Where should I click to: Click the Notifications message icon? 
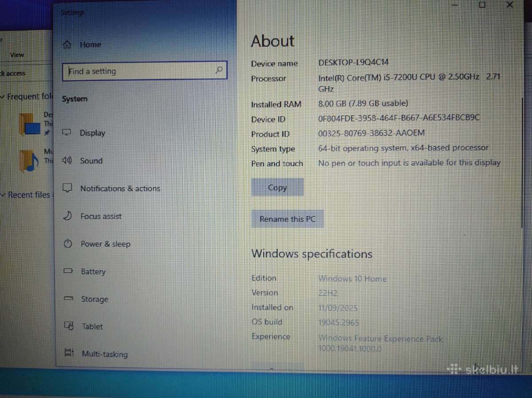click(x=67, y=188)
